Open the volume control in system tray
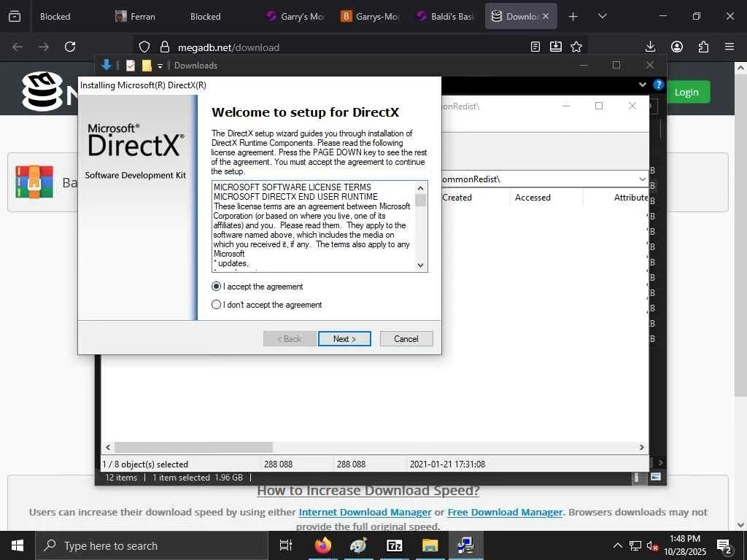The width and height of the screenshot is (747, 560). click(652, 545)
